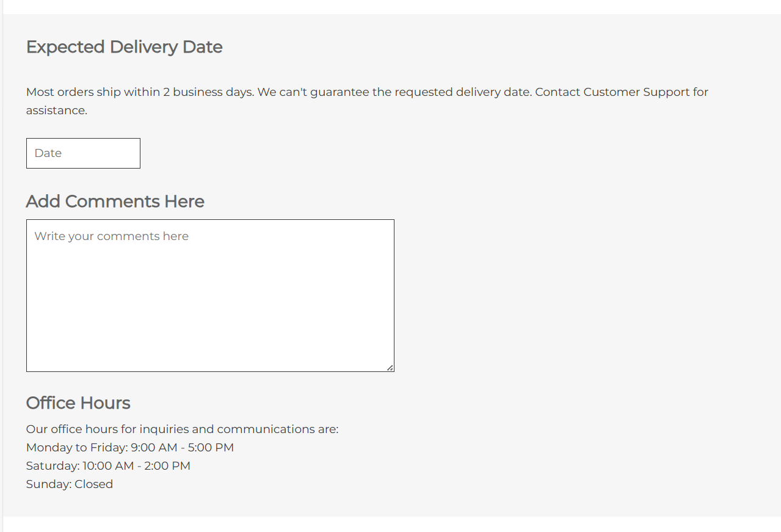Click the Office Hours heading

click(78, 403)
